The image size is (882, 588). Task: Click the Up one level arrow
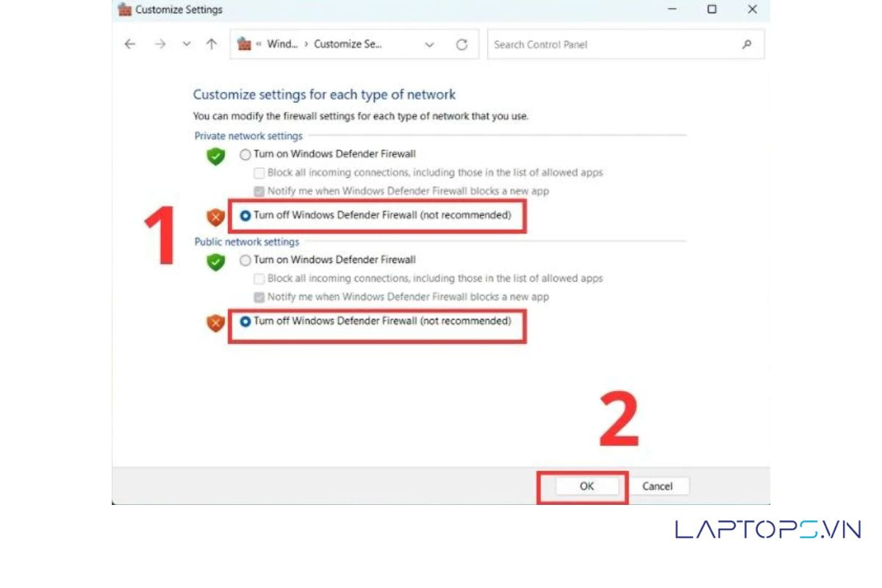click(x=212, y=44)
